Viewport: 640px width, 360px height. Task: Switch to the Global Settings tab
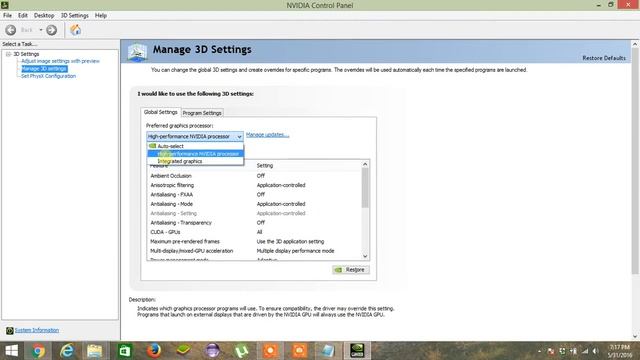tap(160, 112)
